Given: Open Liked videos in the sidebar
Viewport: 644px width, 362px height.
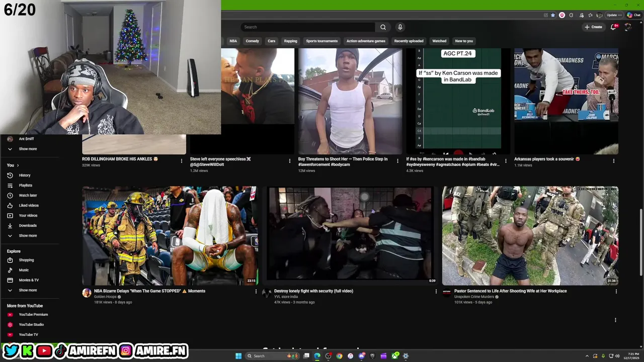Looking at the screenshot, I should 29,206.
